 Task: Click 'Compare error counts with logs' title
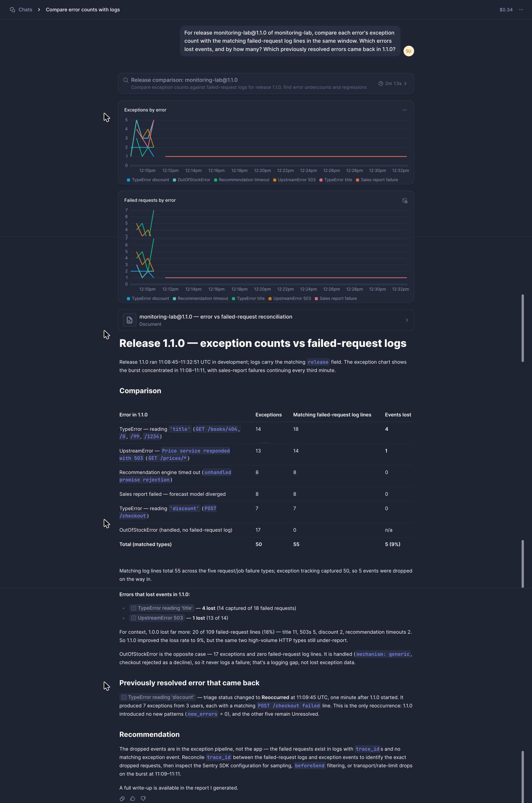[83, 10]
